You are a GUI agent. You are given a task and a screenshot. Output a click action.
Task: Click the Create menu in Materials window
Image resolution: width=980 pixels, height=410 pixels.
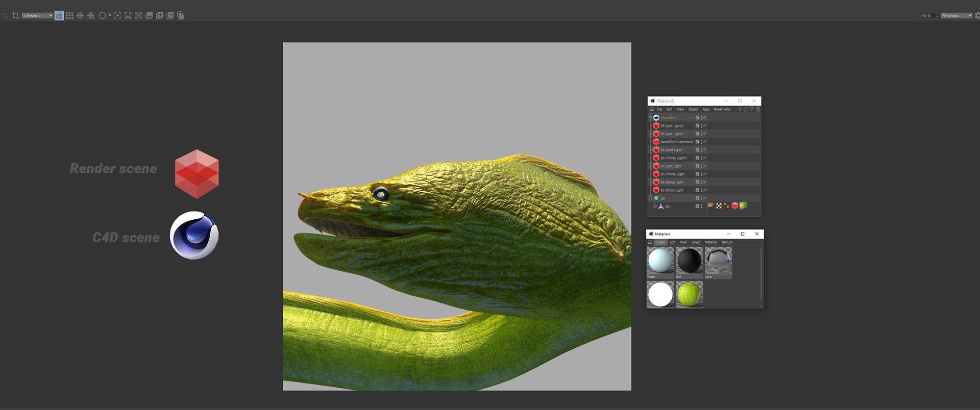660,242
